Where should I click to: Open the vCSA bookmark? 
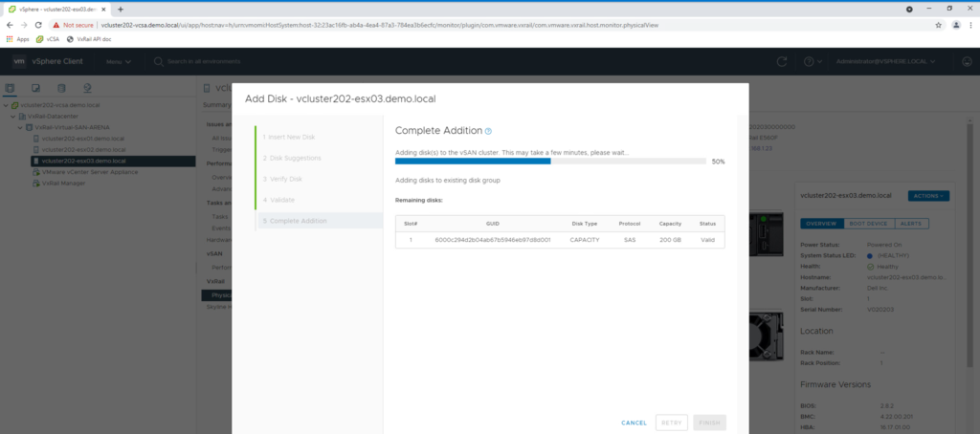pos(48,39)
